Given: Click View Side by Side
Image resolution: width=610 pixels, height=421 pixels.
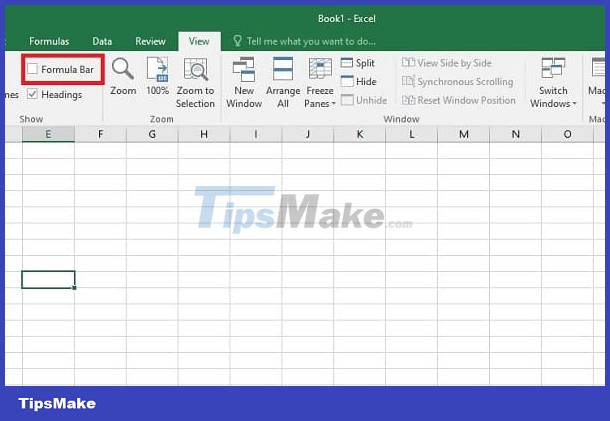Looking at the screenshot, I should (x=447, y=63).
